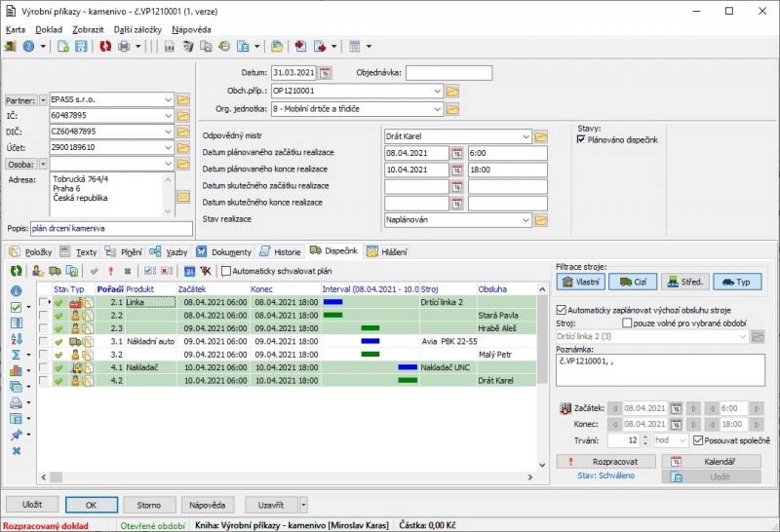Image resolution: width=780 pixels, height=532 pixels.
Task: Click the Rozpracovat button
Action: tap(606, 461)
